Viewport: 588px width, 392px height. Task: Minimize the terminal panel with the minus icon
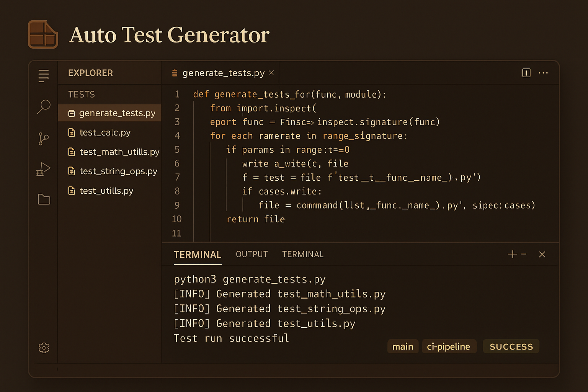click(524, 254)
